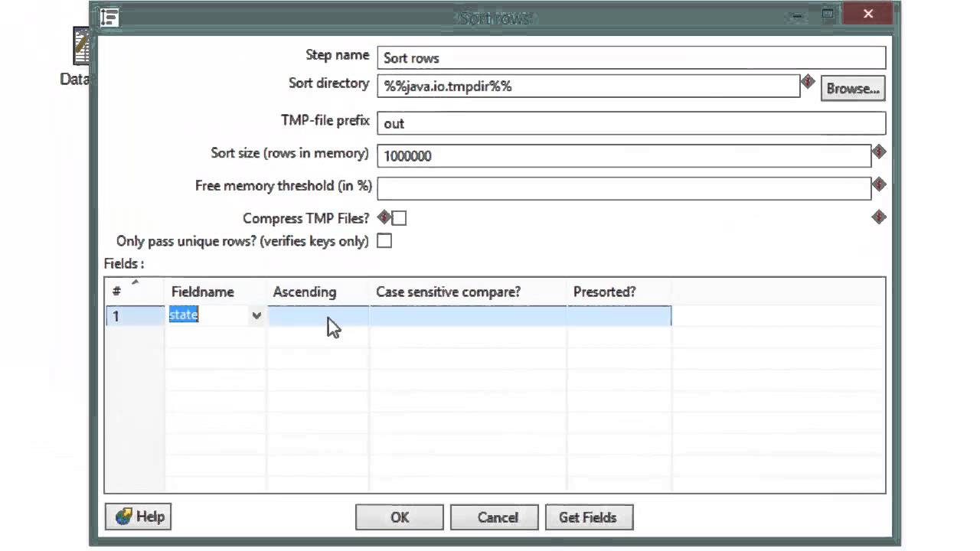
Task: Maximize the Sort rows dialog window
Action: pos(828,14)
